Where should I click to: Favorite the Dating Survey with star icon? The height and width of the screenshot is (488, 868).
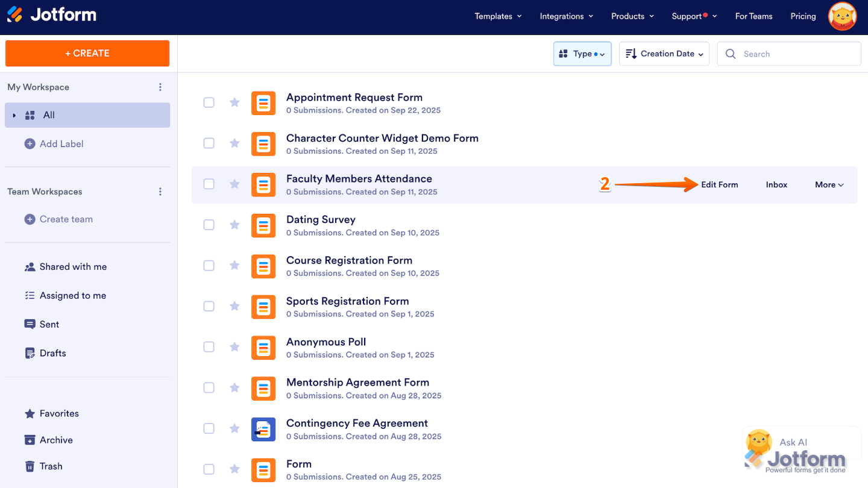(234, 225)
